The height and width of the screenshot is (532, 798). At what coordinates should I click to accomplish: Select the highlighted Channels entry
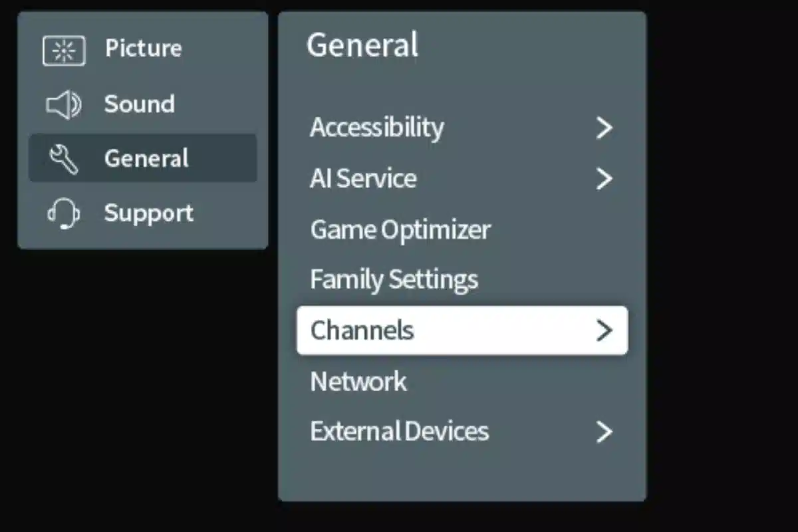pos(361,330)
